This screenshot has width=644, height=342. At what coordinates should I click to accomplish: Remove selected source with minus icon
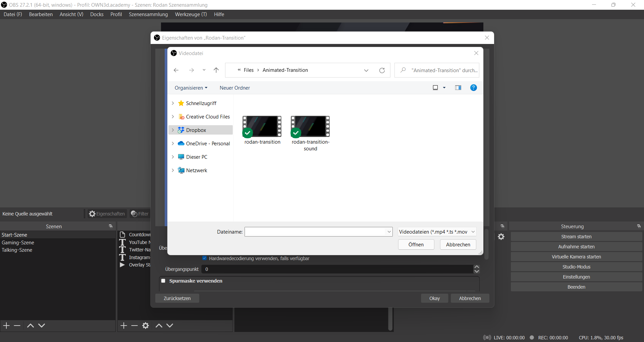click(x=135, y=326)
